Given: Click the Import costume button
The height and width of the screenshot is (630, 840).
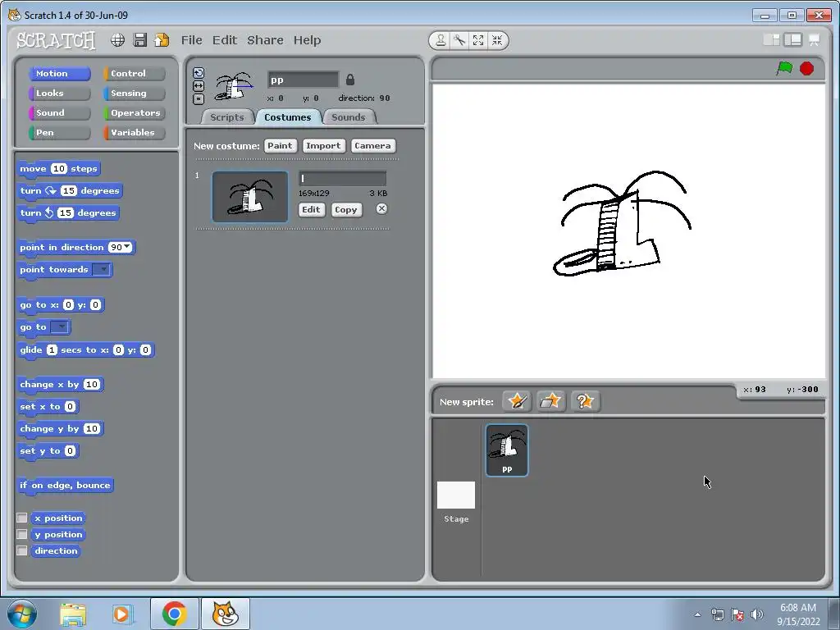Looking at the screenshot, I should coord(323,146).
